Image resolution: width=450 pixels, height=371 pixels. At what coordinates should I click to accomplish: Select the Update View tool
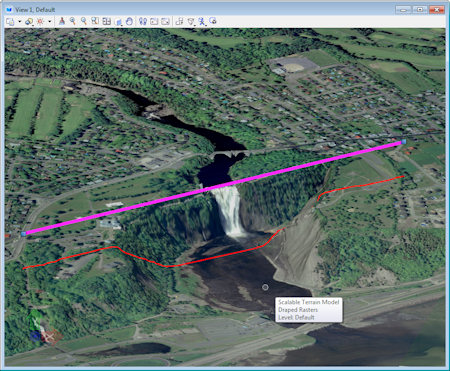(x=62, y=21)
